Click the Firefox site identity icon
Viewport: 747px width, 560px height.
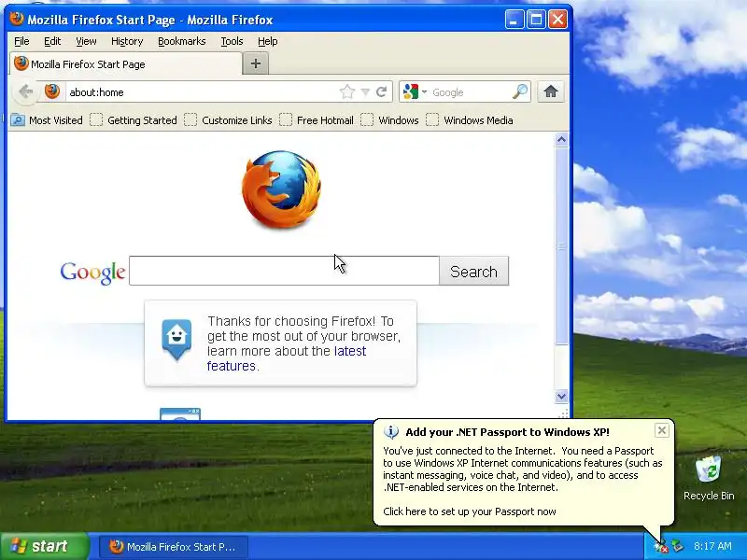(52, 91)
